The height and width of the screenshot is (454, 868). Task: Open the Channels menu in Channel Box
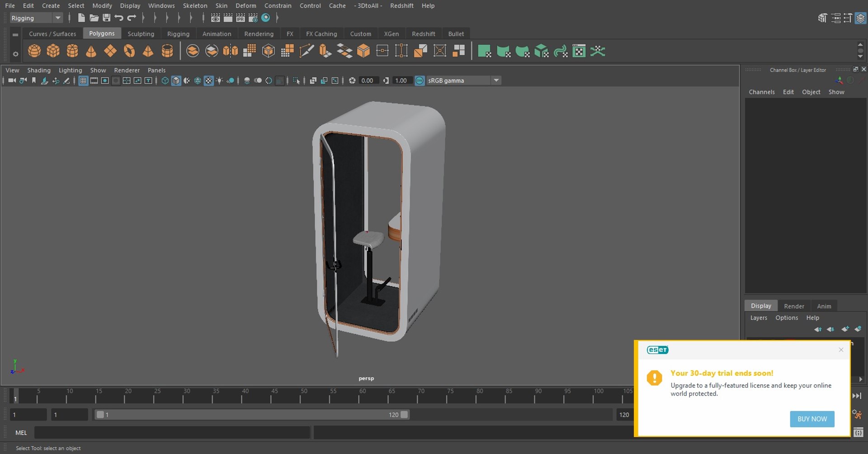(761, 92)
